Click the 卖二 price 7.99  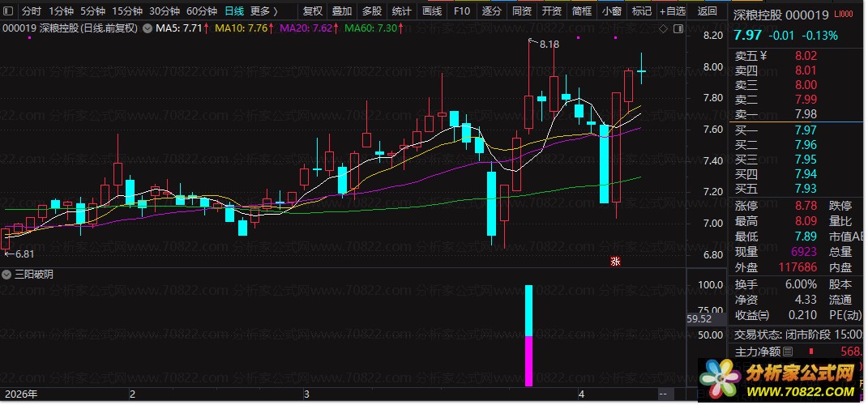coord(806,100)
